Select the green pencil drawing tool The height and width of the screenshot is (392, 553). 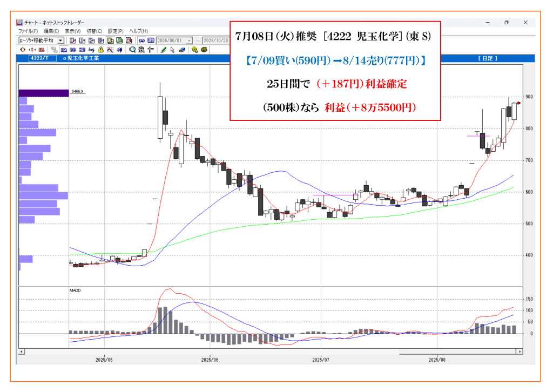tap(163, 50)
